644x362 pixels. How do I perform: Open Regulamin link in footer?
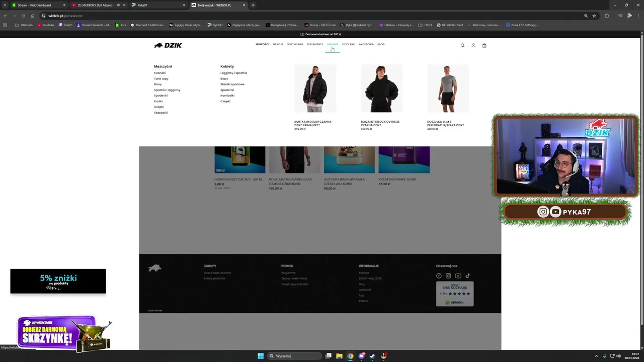tap(288, 273)
